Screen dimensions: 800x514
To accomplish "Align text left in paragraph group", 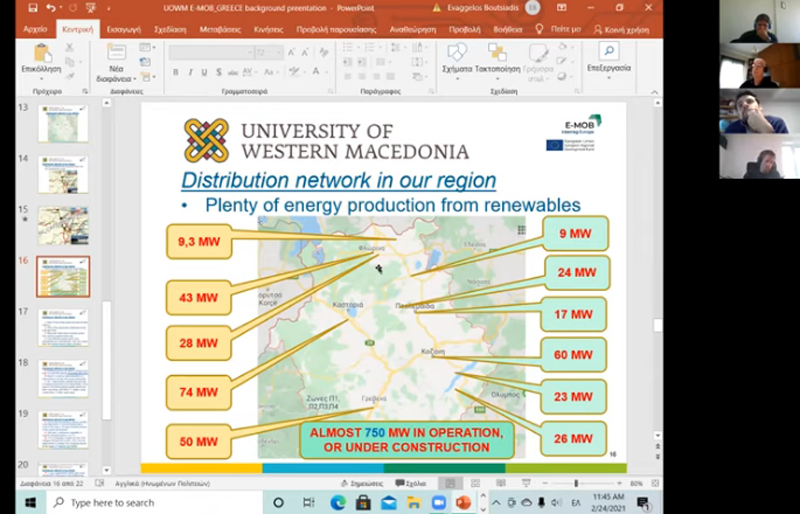I will 348,77.
